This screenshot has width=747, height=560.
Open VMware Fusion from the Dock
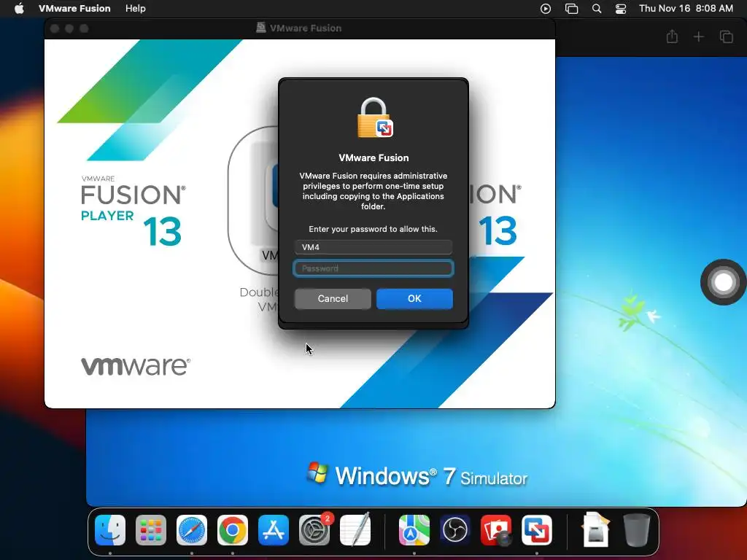(x=536, y=529)
